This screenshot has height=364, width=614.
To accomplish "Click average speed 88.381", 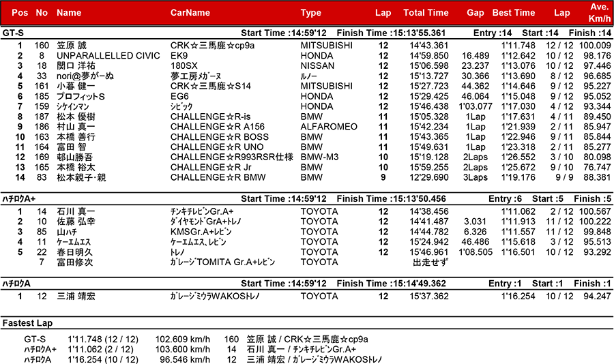I will click(x=597, y=177).
